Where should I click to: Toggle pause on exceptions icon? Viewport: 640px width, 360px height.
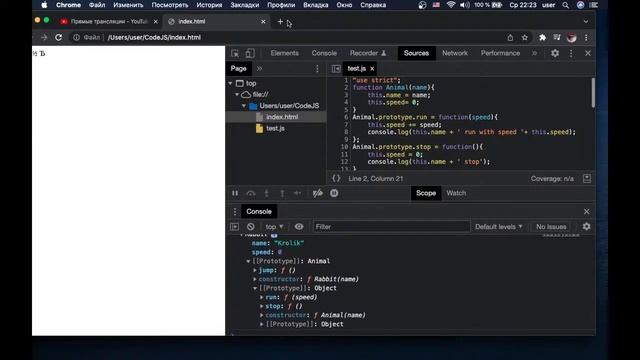(334, 193)
